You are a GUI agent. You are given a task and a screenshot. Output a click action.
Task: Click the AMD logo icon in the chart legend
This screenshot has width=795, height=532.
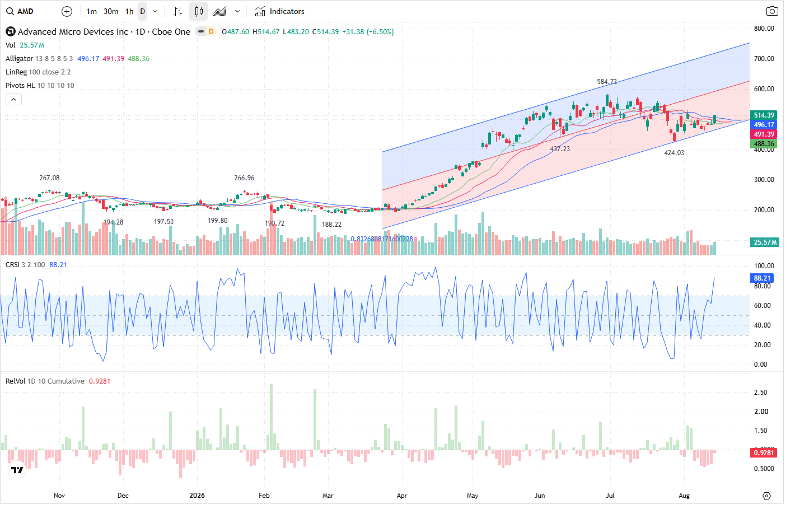10,31
